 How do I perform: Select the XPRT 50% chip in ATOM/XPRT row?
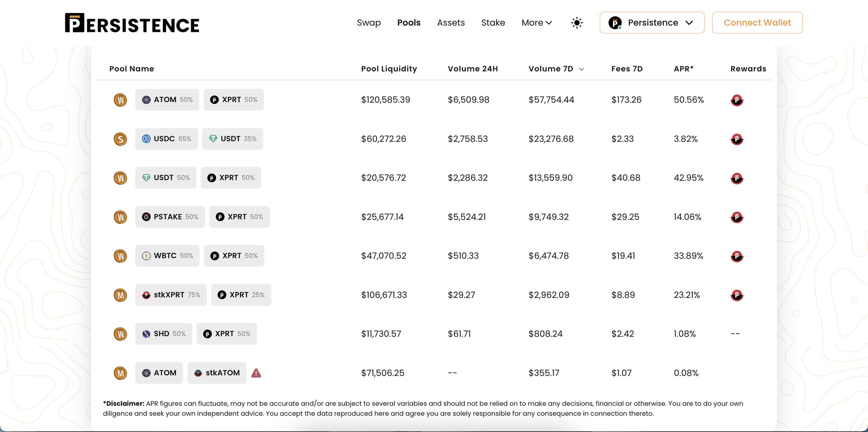[x=234, y=100]
